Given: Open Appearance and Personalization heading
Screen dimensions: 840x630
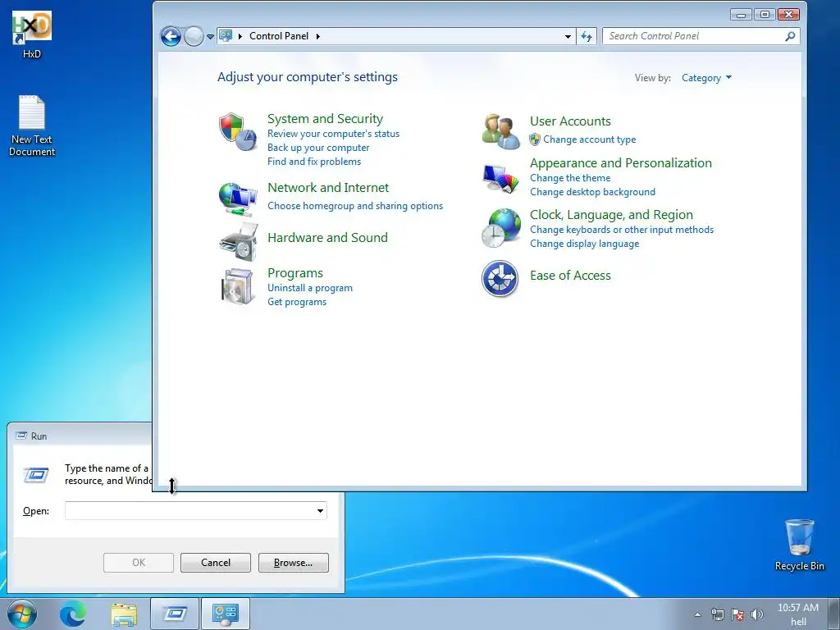Looking at the screenshot, I should [620, 163].
